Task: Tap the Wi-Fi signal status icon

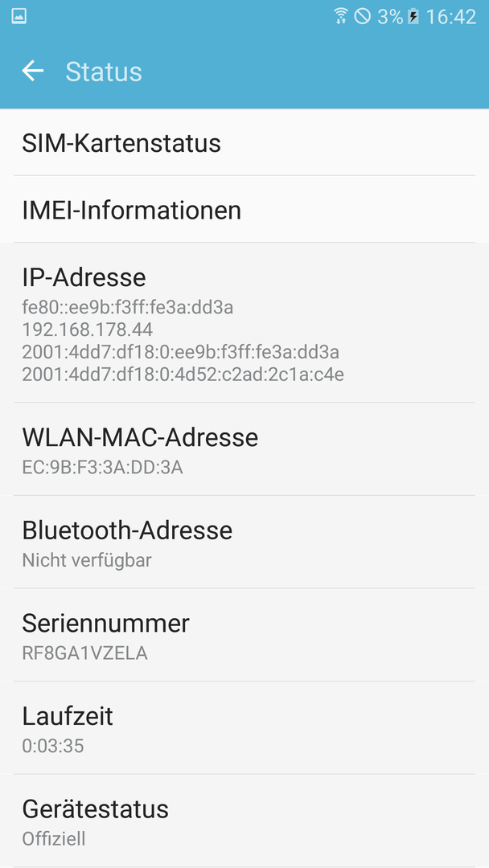Action: tap(341, 17)
